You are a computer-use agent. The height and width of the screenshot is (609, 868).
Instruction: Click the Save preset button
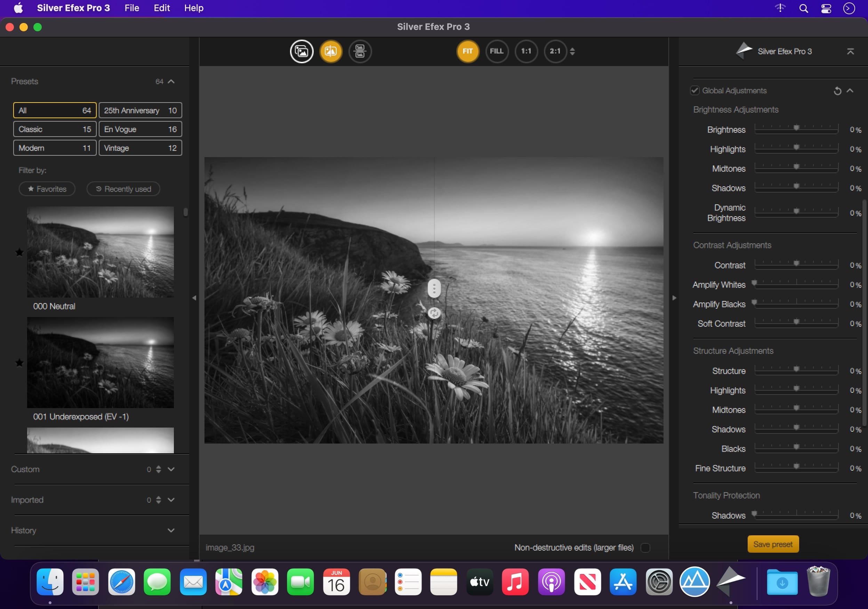(x=773, y=544)
